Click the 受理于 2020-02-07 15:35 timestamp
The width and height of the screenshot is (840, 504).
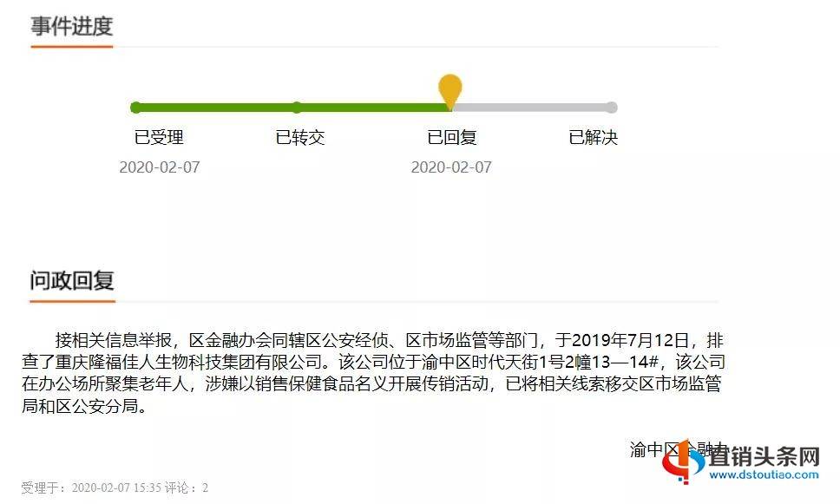[x=91, y=488]
